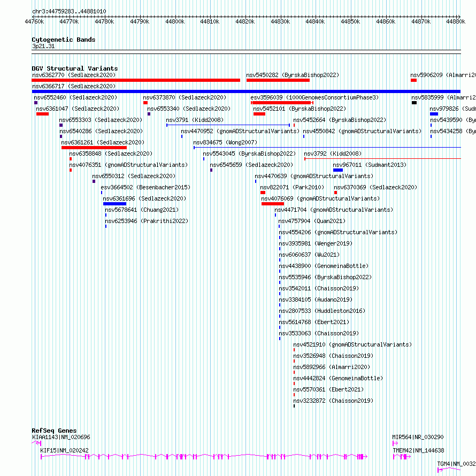Select nsv3232872 (Chaisson2019) label

pyautogui.click(x=333, y=401)
